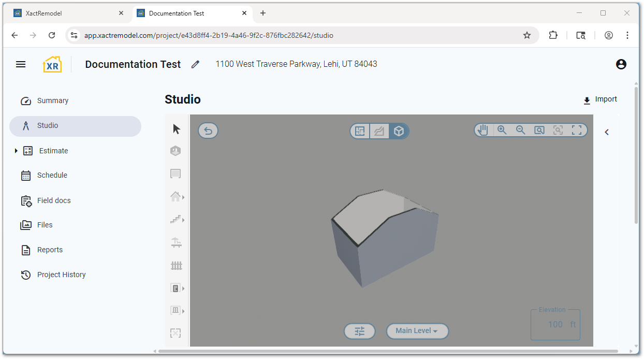
Task: Click the undo arrow button
Action: click(x=208, y=131)
